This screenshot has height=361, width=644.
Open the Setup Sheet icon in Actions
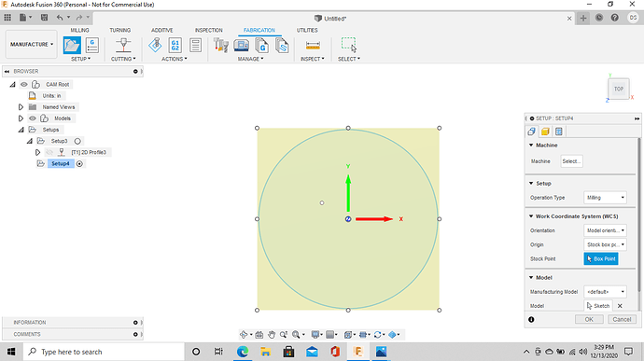click(x=195, y=45)
